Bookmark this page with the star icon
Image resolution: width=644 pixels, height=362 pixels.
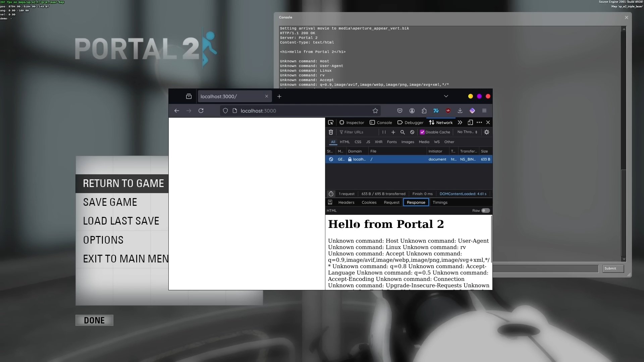pyautogui.click(x=375, y=111)
